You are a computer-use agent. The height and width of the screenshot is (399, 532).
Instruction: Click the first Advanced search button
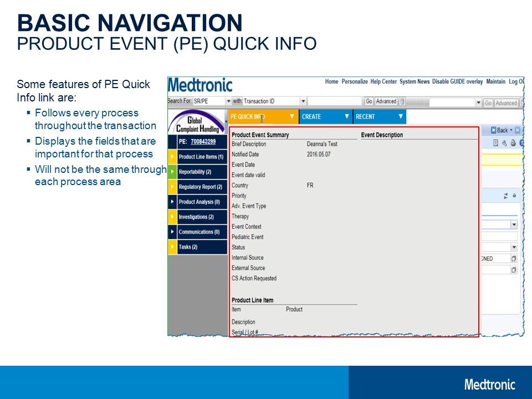[386, 101]
